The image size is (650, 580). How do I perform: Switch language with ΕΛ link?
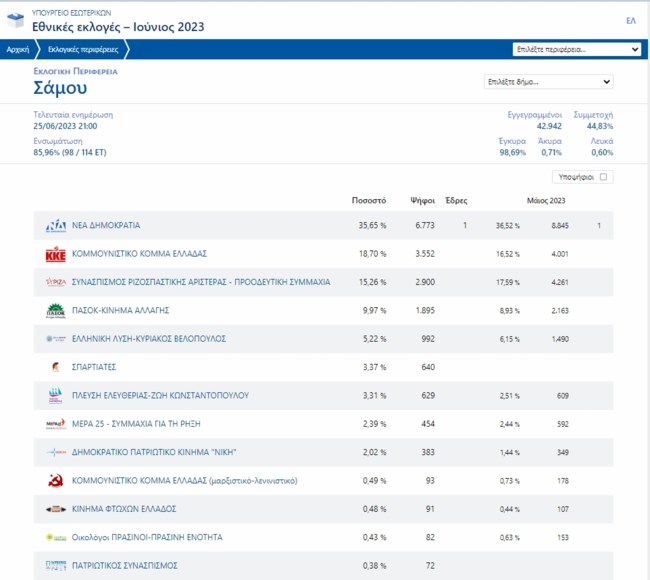[x=631, y=21]
